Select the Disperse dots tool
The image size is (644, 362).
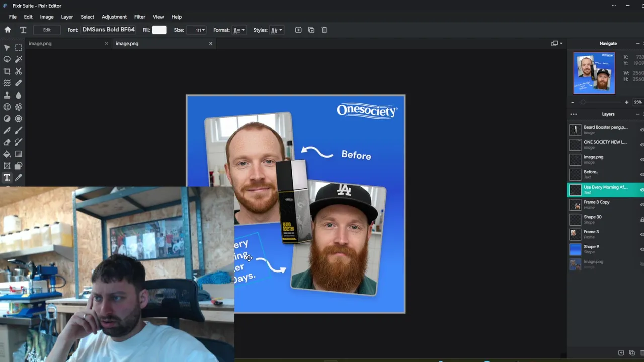click(x=19, y=107)
